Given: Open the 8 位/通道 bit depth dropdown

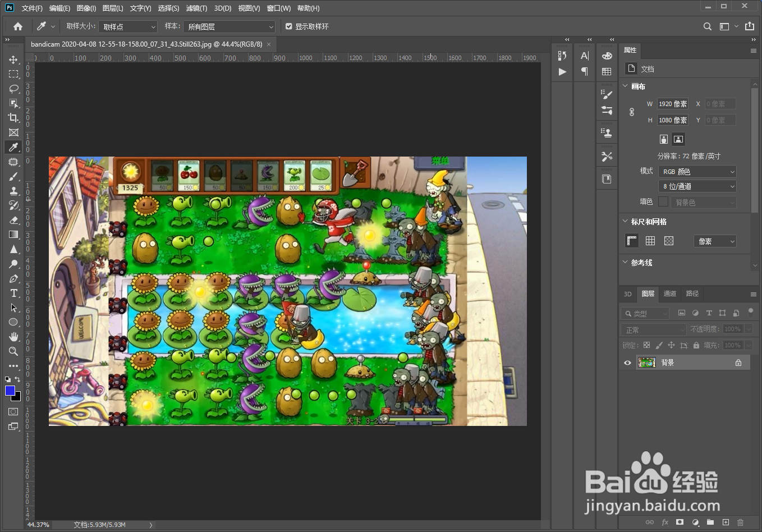Looking at the screenshot, I should coord(697,186).
